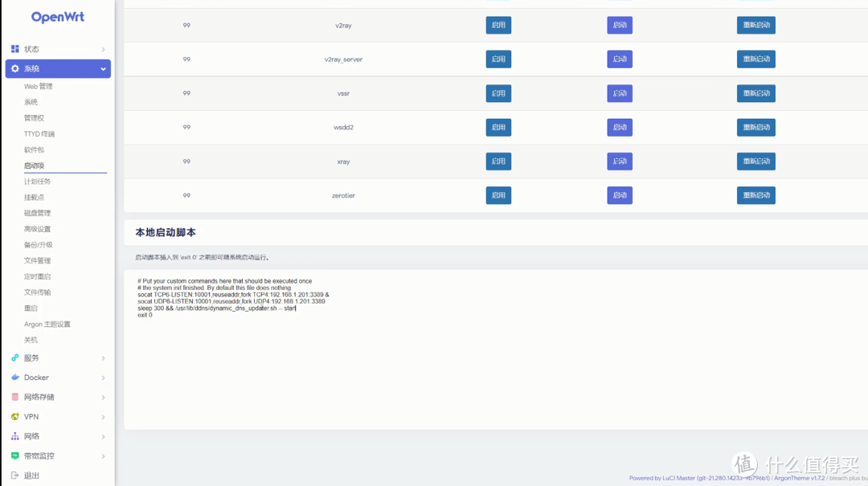Expand the VPN menu chevron

pyautogui.click(x=103, y=417)
